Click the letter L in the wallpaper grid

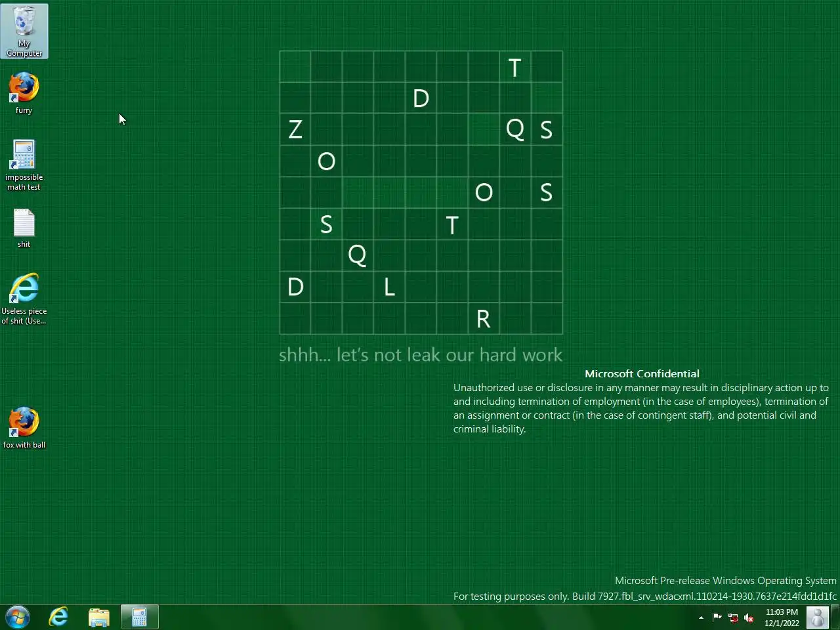click(x=389, y=287)
